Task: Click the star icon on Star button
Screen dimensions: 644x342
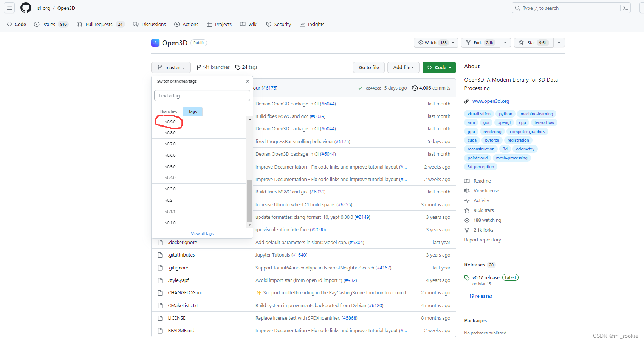Action: (521, 43)
